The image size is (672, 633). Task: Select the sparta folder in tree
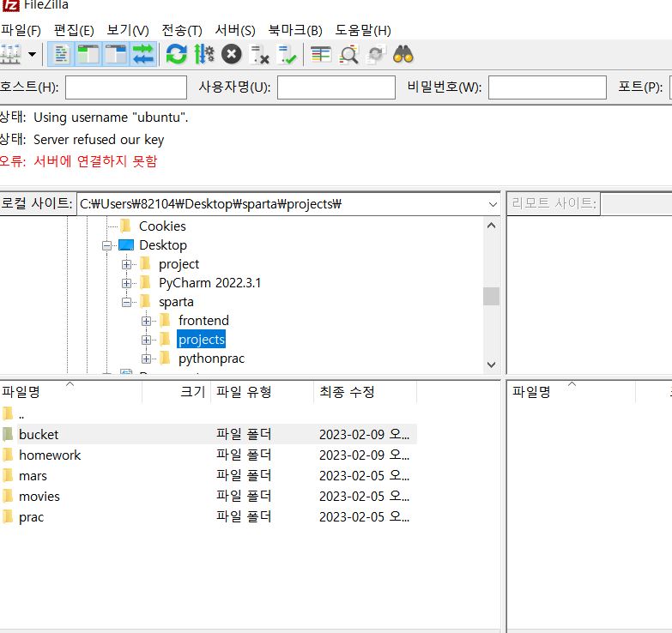click(x=176, y=302)
